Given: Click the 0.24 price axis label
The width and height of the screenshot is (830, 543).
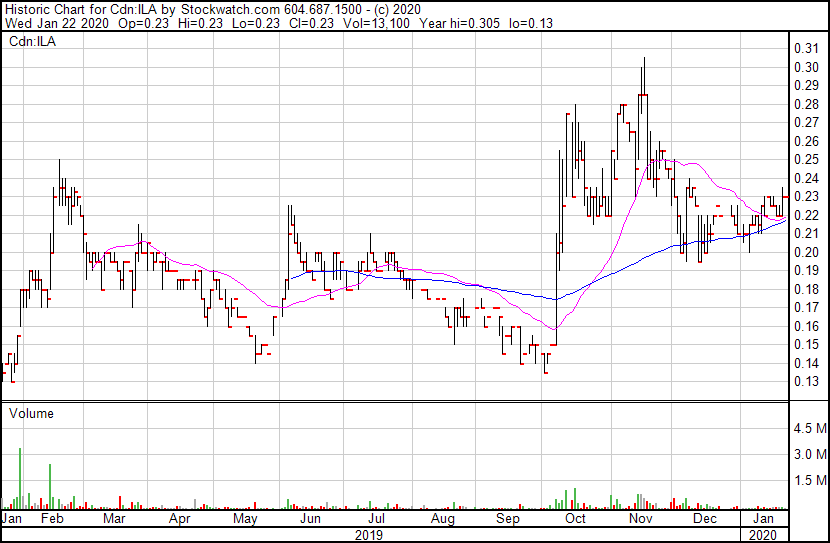Looking at the screenshot, I should coord(806,178).
